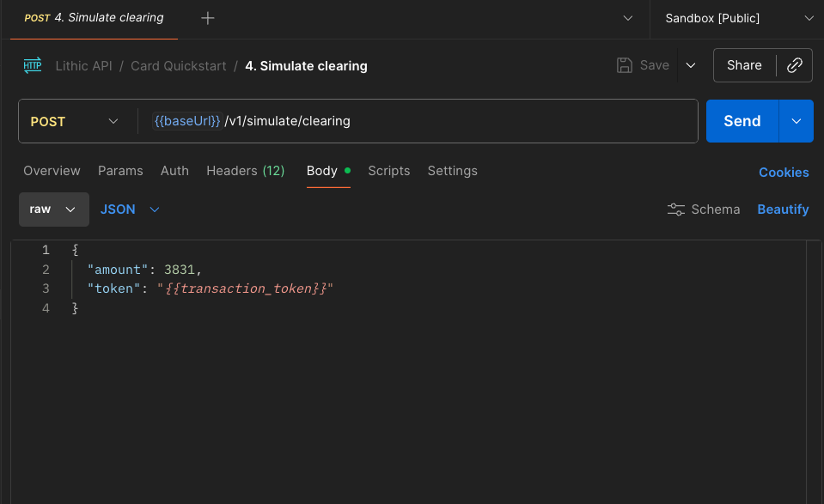824x504 pixels.
Task: Open the raw body format dropdown
Action: [x=53, y=209]
